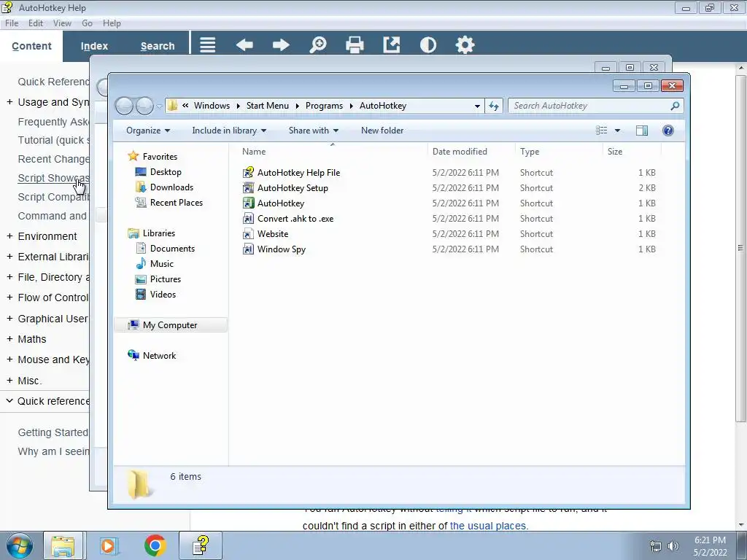Open Explorer help with the blue question icon

click(668, 131)
